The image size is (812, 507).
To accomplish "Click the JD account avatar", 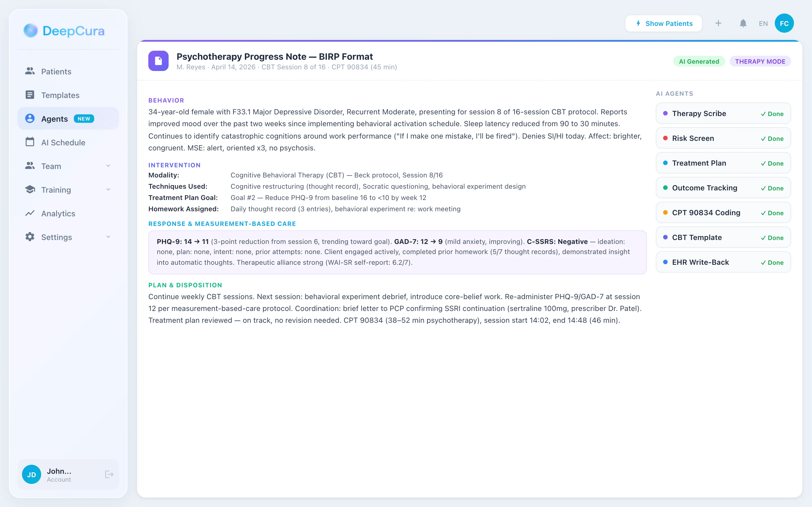I will pos(32,474).
